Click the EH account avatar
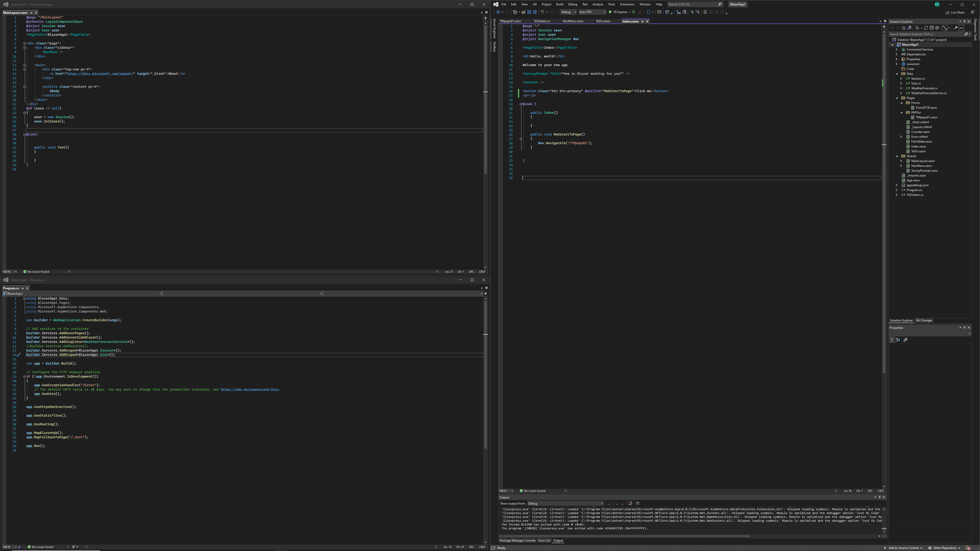This screenshot has height=551, width=980. pos(937,5)
